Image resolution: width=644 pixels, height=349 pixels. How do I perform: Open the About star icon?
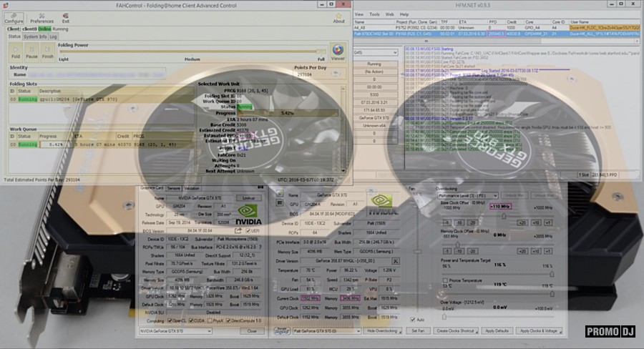[338, 14]
